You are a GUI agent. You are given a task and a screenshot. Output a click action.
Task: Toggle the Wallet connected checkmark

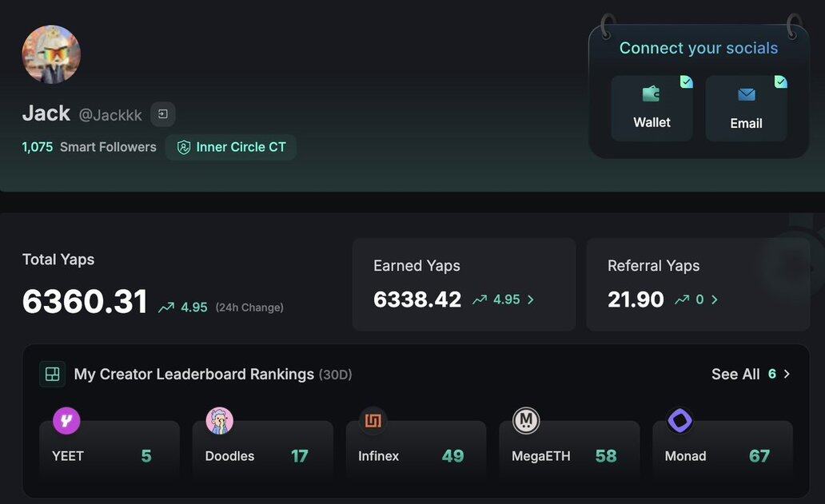pos(686,81)
